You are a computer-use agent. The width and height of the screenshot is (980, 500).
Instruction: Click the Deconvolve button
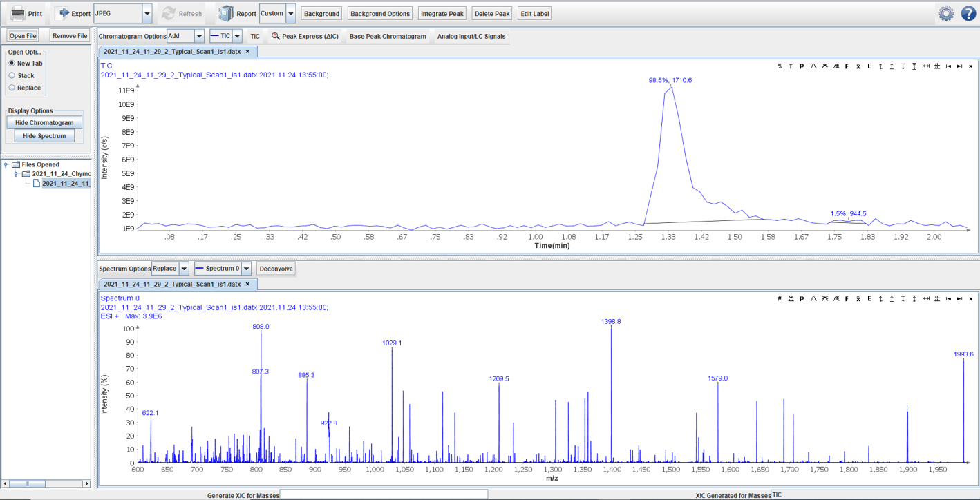(276, 269)
